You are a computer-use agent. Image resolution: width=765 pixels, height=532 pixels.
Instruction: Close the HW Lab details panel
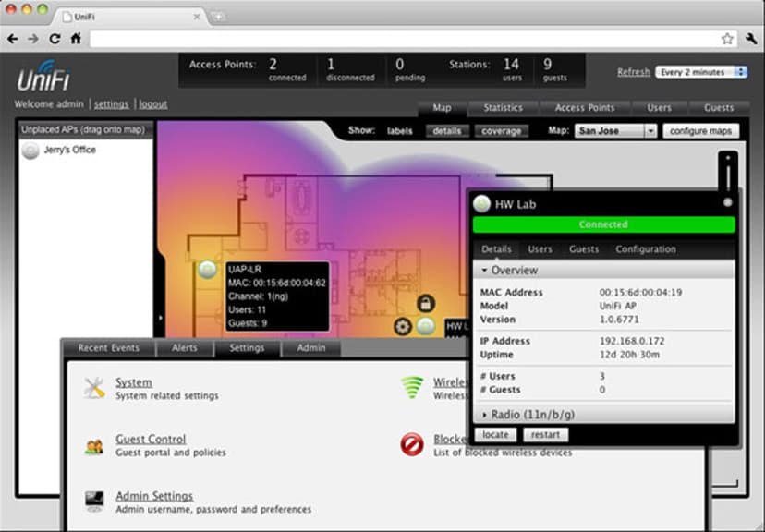coord(727,202)
